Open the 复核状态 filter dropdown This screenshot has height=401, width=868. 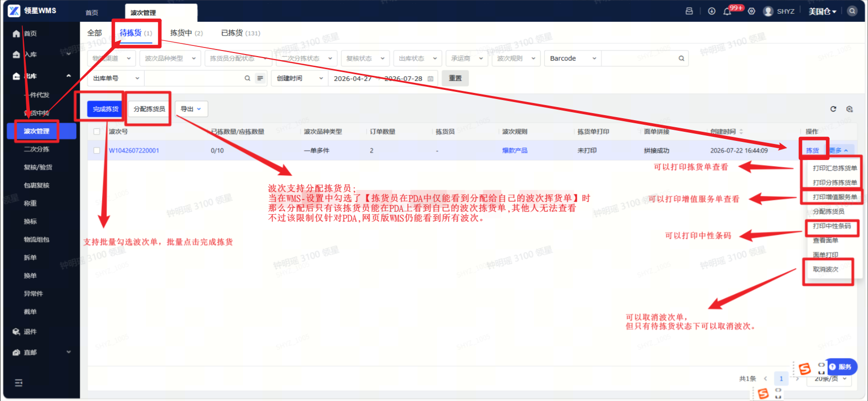coord(365,59)
